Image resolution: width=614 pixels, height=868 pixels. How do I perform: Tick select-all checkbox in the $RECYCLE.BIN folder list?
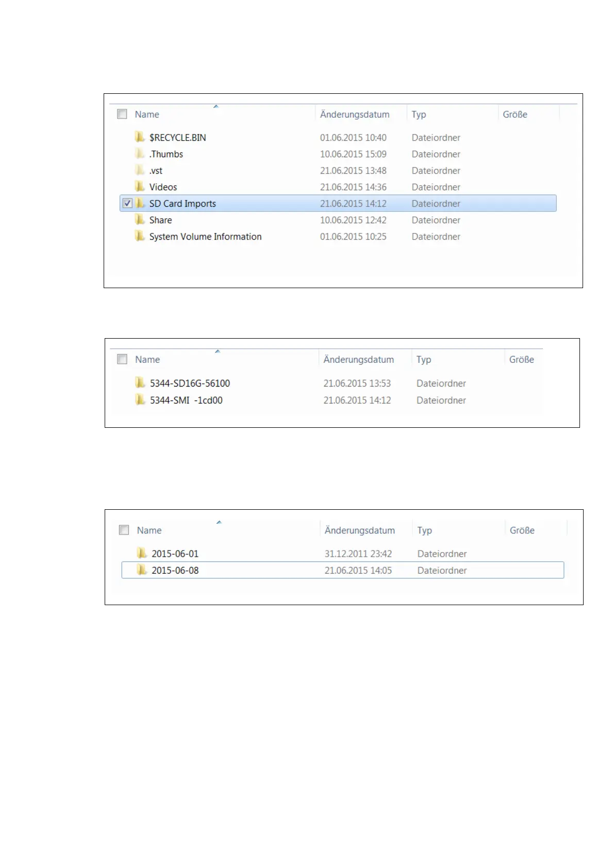[122, 114]
